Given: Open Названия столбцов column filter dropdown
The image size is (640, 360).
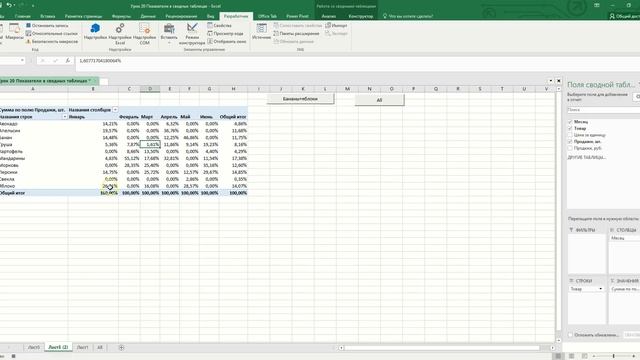Looking at the screenshot, I should click(115, 110).
